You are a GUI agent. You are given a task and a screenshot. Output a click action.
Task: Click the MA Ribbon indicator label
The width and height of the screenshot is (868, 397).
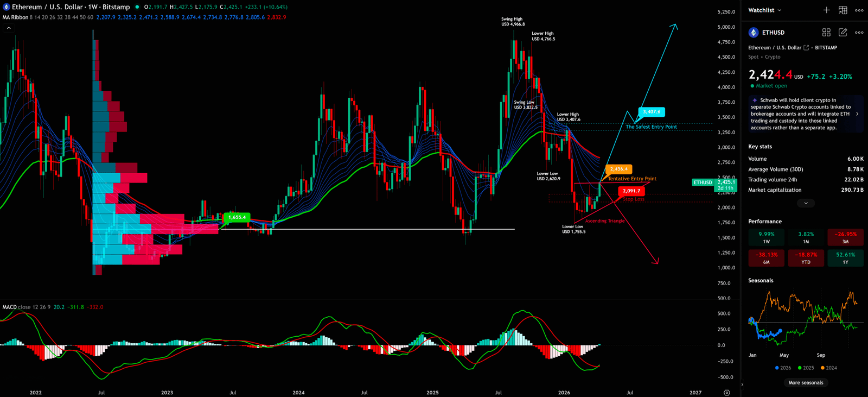(x=15, y=17)
